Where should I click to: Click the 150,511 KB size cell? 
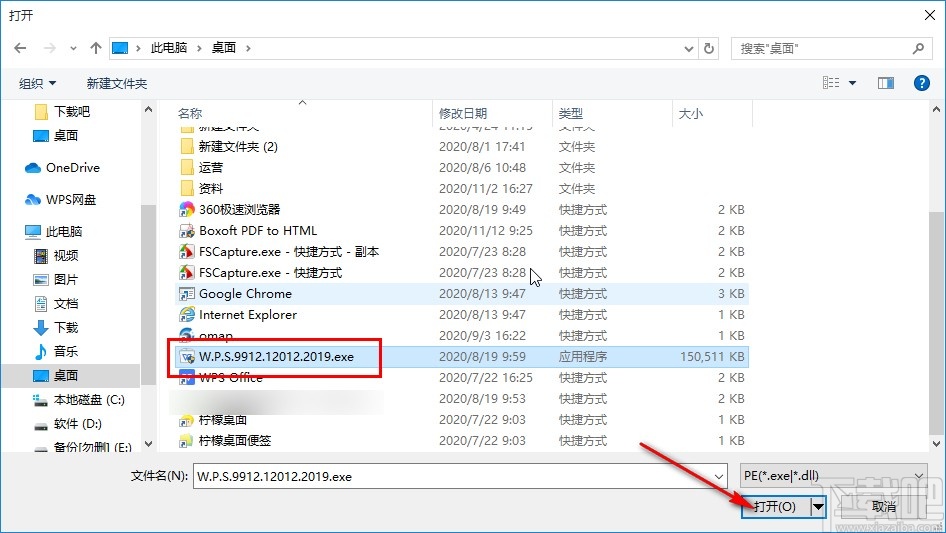point(712,357)
